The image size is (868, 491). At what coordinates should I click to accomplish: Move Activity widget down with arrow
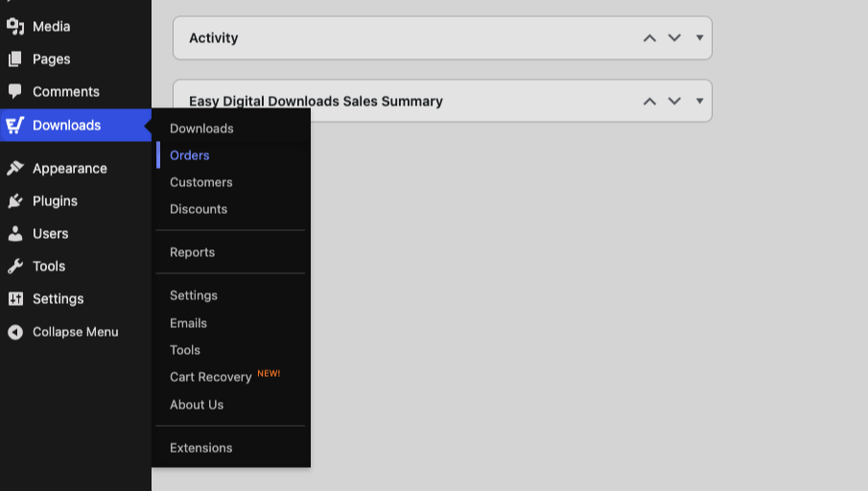[674, 38]
